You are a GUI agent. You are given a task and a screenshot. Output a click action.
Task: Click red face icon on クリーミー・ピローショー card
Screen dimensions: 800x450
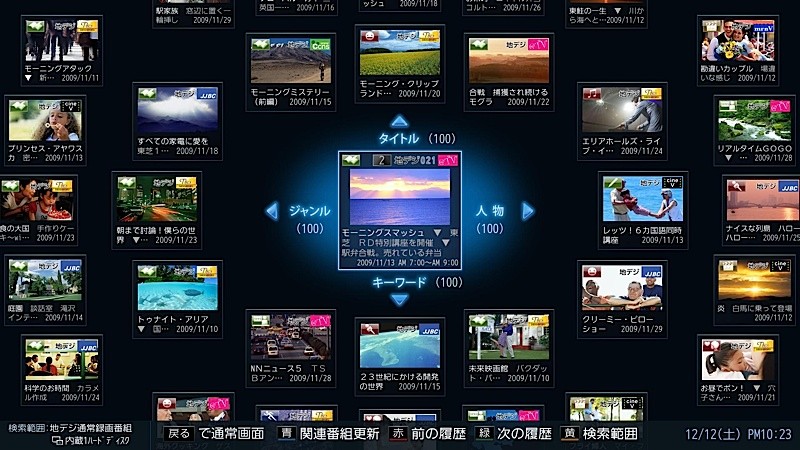tap(591, 272)
